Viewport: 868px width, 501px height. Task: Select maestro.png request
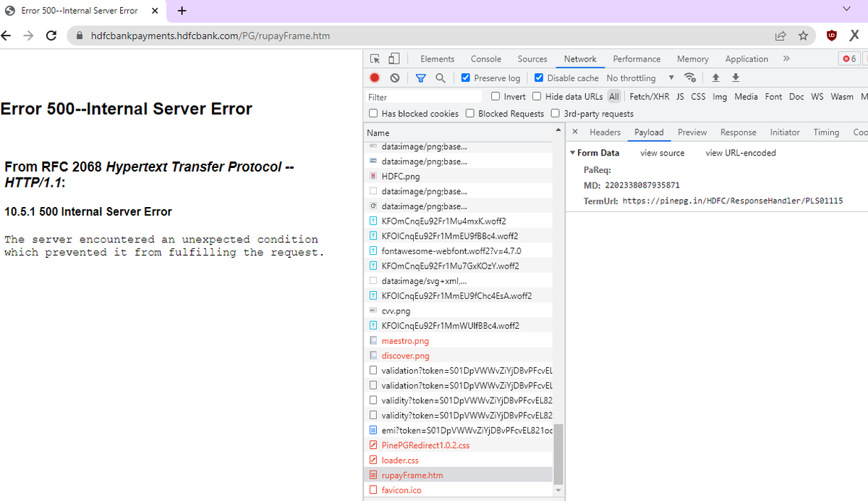(459, 340)
